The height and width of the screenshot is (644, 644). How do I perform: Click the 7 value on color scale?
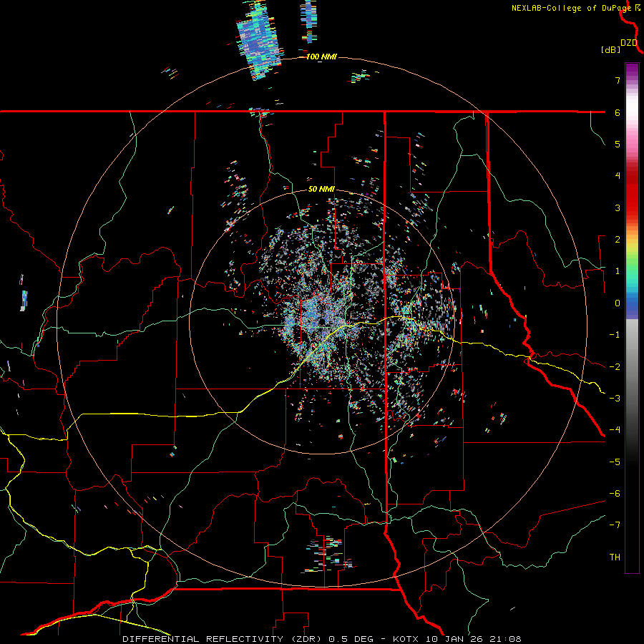coord(618,80)
